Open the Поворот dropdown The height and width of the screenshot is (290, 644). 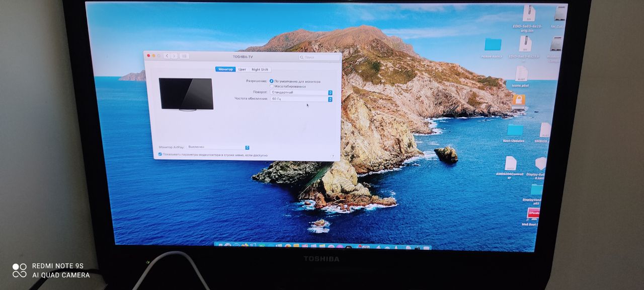tap(301, 93)
